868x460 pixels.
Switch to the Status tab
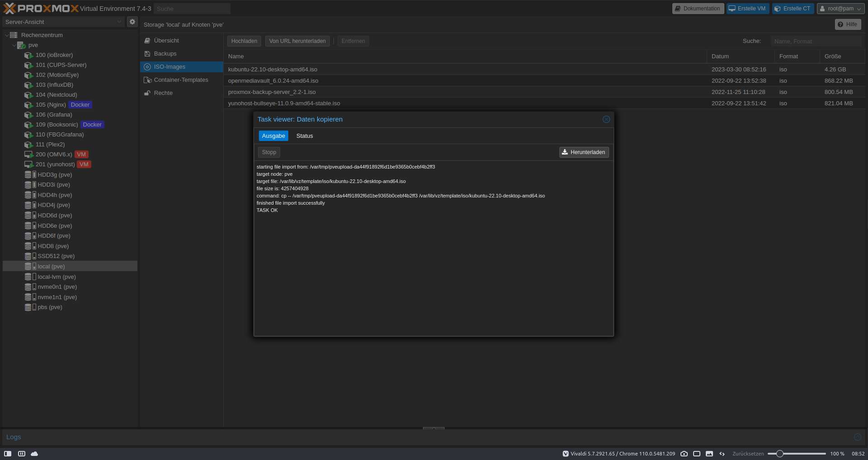pos(305,136)
